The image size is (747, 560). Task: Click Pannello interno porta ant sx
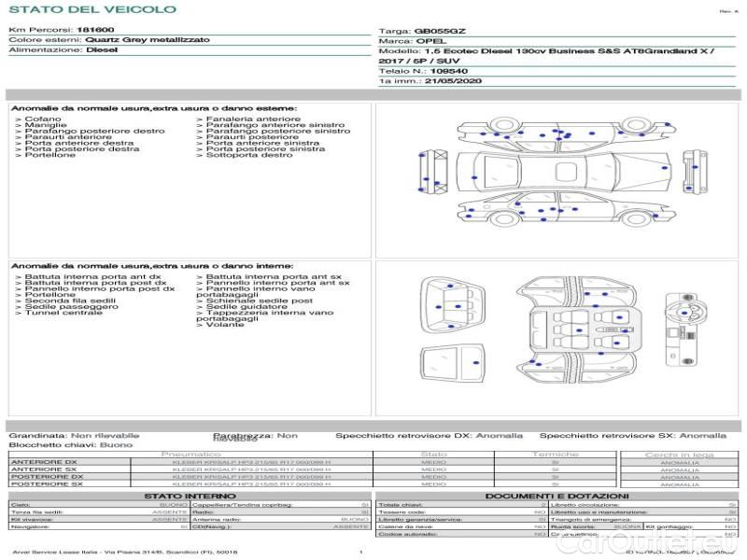[273, 283]
